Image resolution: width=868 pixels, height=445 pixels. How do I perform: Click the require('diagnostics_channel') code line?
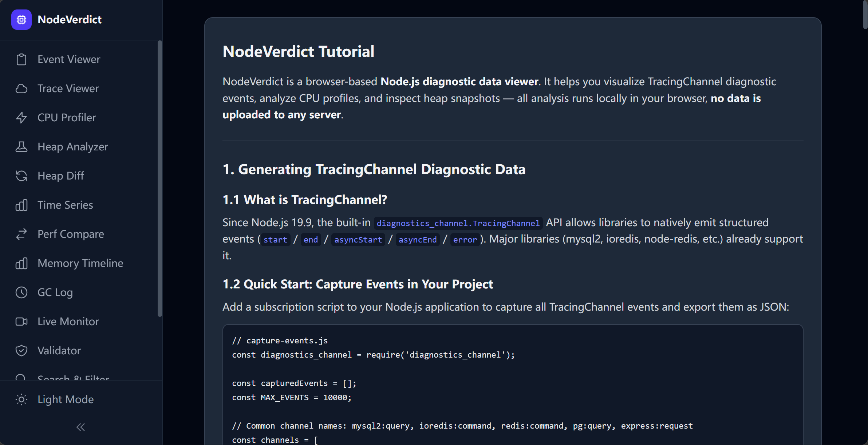click(374, 355)
